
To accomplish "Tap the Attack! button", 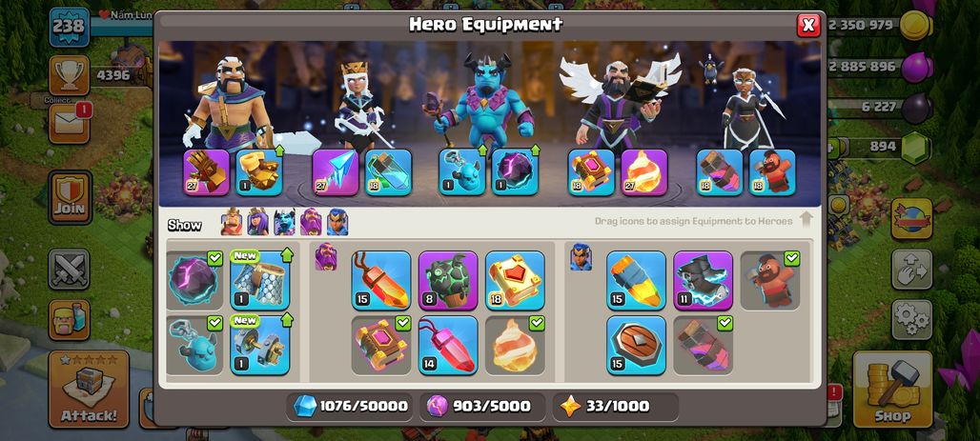I will (x=89, y=390).
